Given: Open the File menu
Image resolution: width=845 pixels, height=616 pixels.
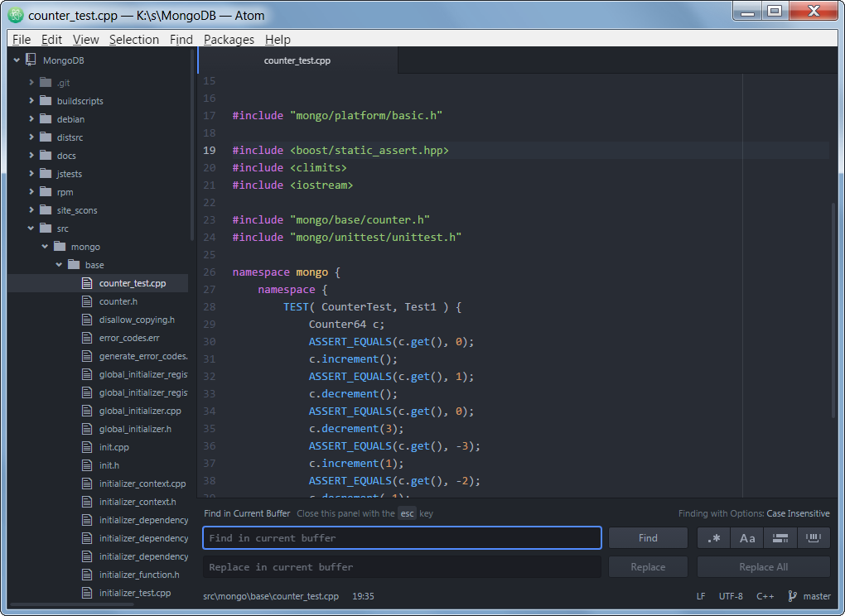Looking at the screenshot, I should tap(22, 39).
